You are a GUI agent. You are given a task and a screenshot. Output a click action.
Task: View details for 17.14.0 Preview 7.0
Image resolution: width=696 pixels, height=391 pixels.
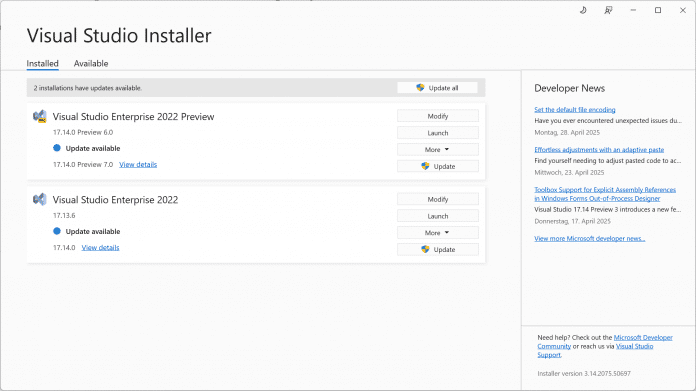click(x=138, y=164)
